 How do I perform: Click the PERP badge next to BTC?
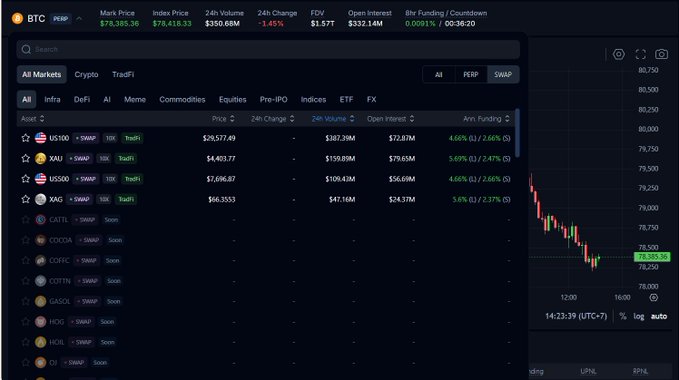coord(60,19)
